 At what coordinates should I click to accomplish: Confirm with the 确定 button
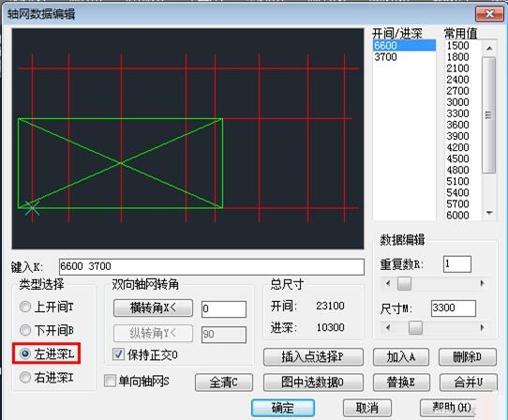pos(283,408)
